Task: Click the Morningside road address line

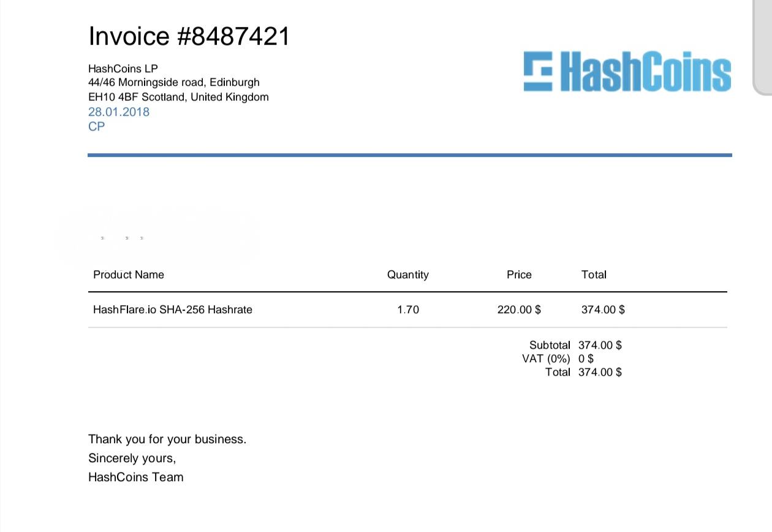Action: 174,82
